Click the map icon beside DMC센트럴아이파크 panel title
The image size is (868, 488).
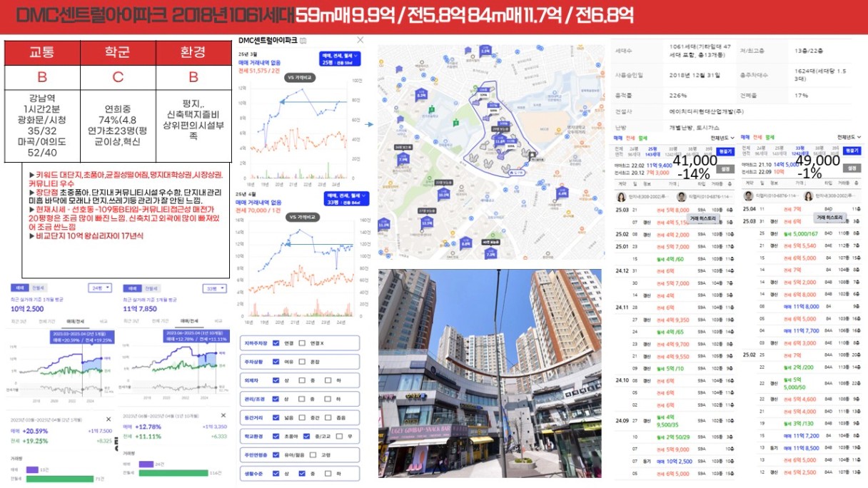coord(303,41)
